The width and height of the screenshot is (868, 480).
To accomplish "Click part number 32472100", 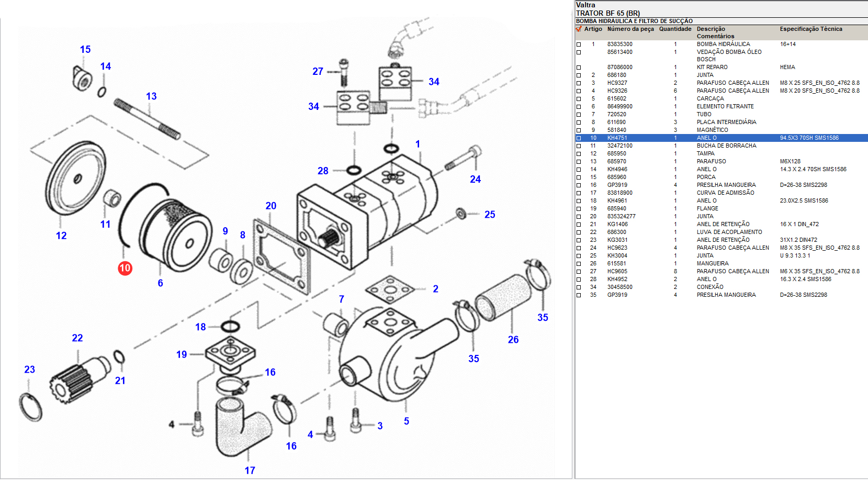I will click(619, 146).
